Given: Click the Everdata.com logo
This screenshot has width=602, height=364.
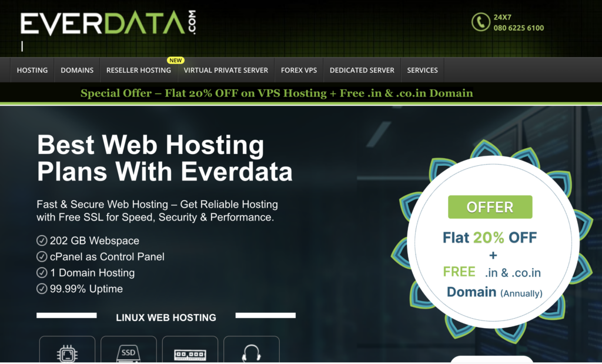Looking at the screenshot, I should click(x=108, y=23).
